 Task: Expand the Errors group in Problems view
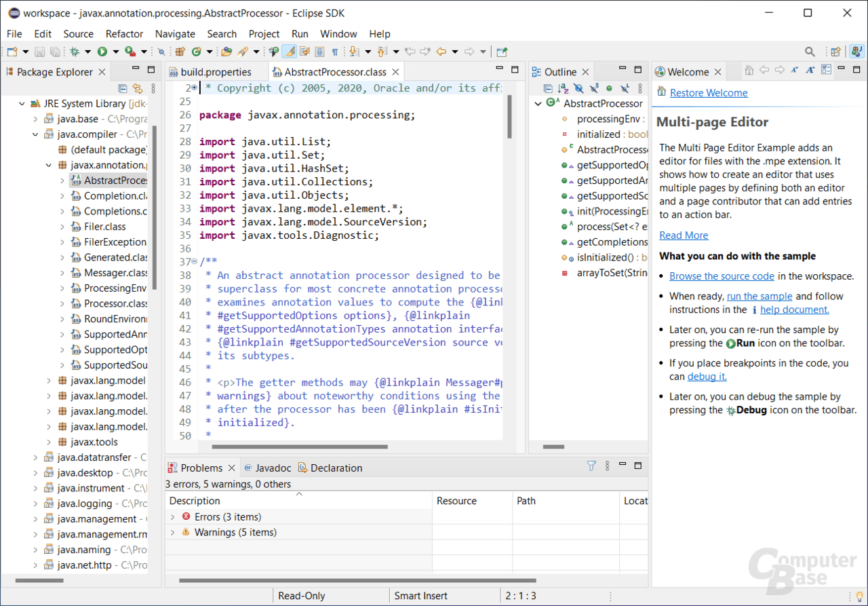(x=174, y=516)
